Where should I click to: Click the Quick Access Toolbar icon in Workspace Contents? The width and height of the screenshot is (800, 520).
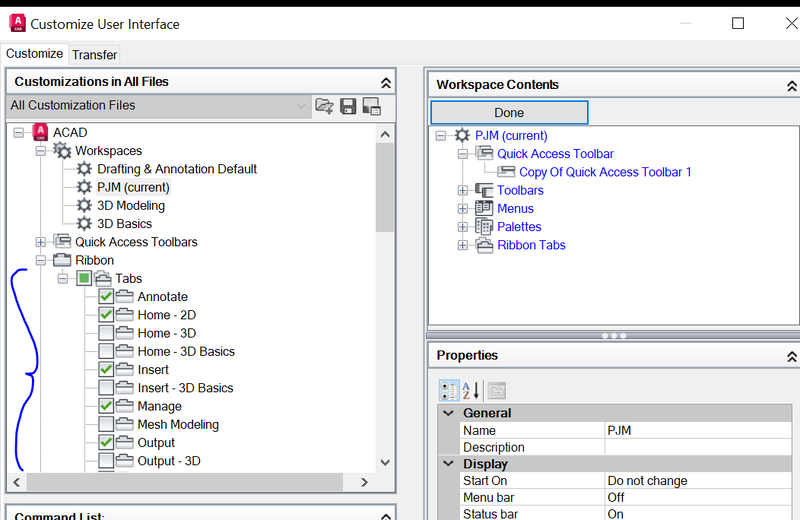click(484, 153)
